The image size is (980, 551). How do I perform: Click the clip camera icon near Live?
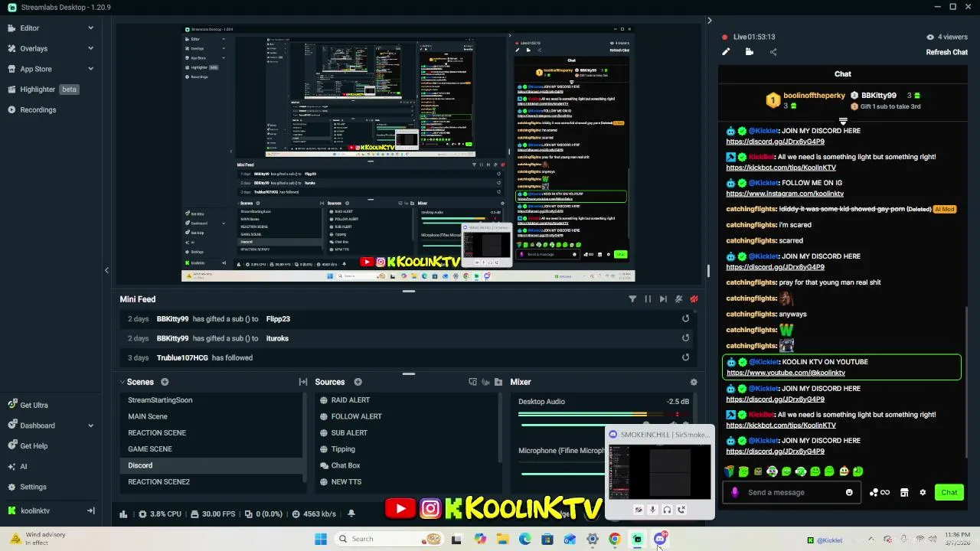tap(750, 52)
